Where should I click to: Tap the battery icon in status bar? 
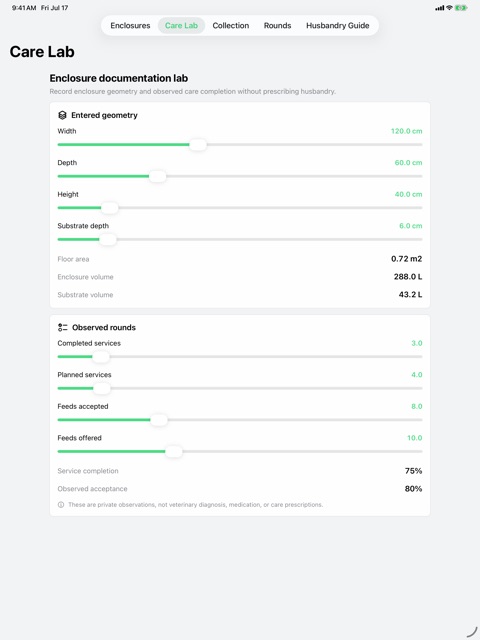tap(461, 8)
